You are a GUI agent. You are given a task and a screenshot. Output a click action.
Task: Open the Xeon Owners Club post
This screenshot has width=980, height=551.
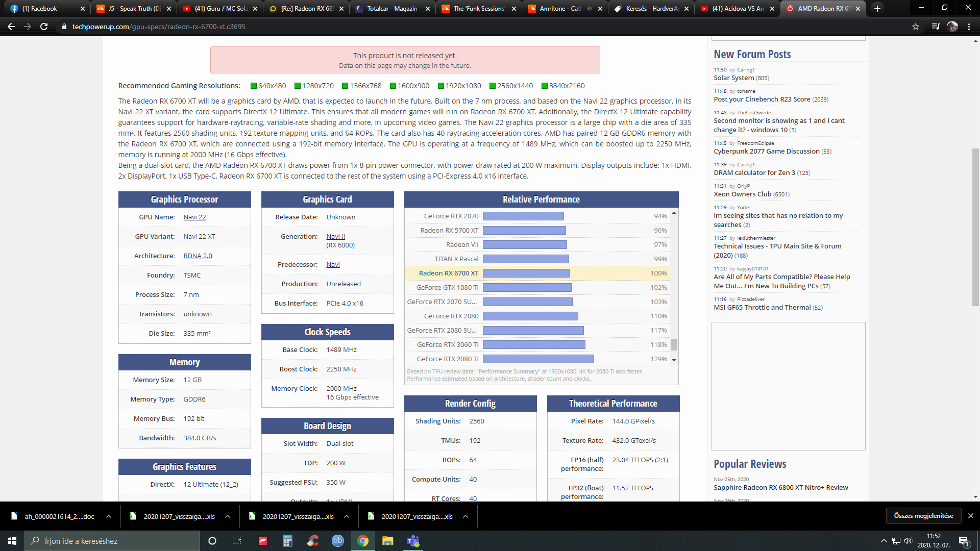(742, 194)
